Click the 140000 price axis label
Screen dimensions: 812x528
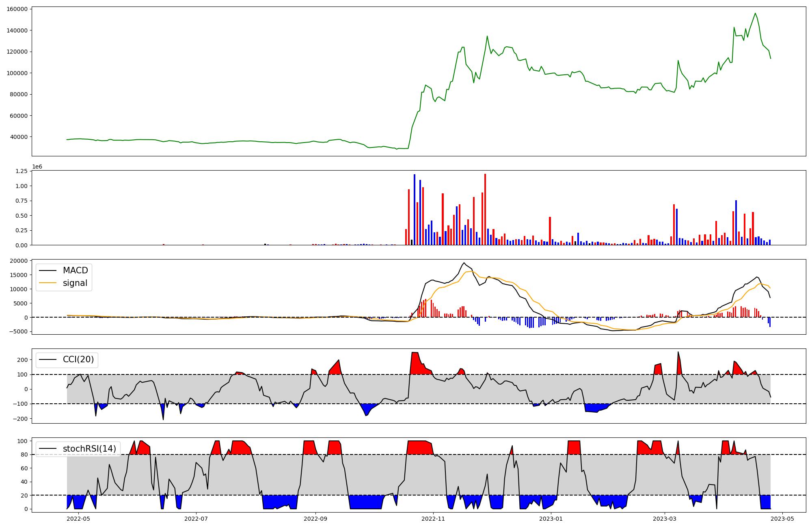point(17,30)
